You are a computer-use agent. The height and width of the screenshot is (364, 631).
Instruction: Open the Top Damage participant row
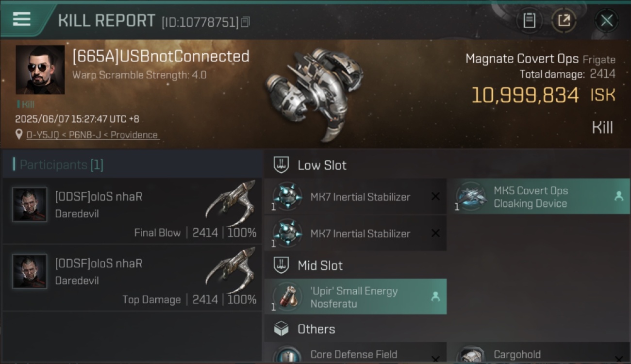pyautogui.click(x=132, y=278)
